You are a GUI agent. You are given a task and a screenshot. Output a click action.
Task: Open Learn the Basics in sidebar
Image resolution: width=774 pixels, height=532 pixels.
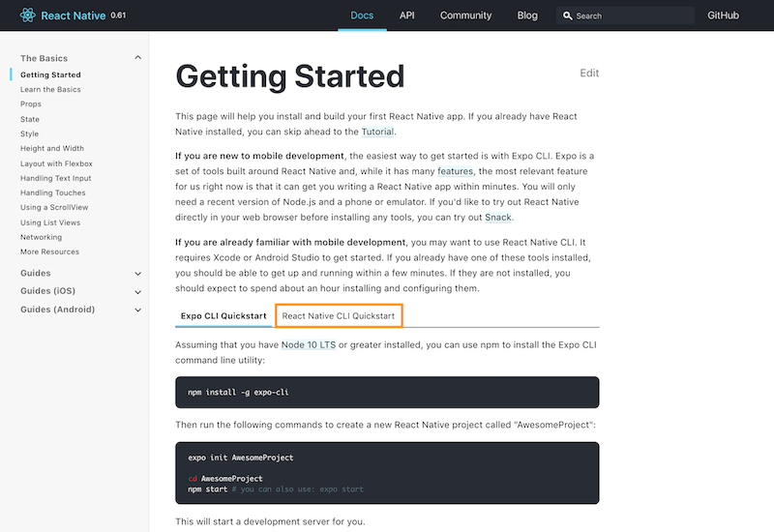click(50, 90)
